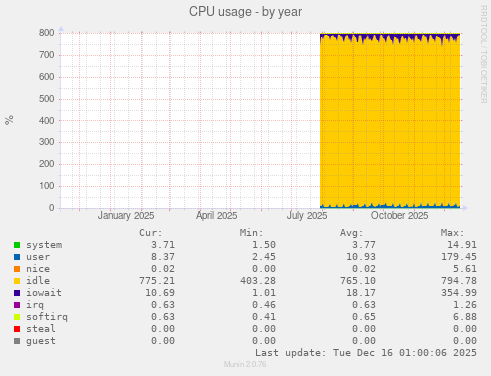491x376 pixels.
Task: Click the purple irq legend swatch
Action: 17,305
